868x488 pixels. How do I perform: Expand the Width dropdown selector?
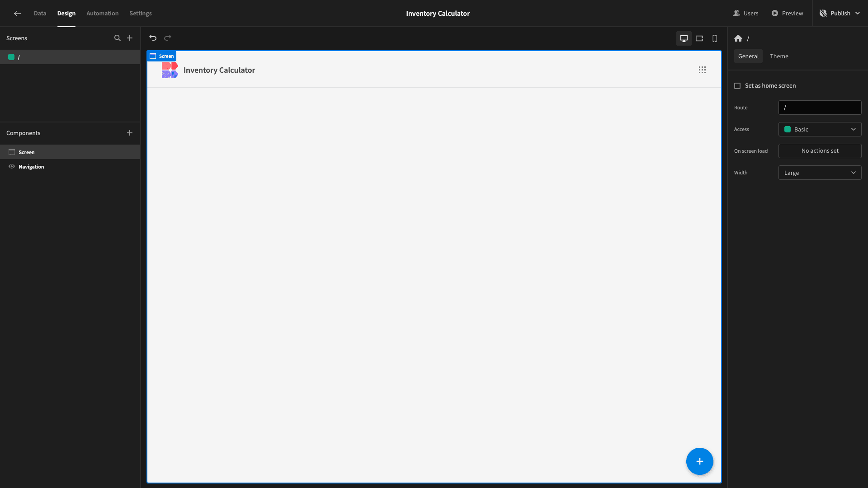pos(820,172)
